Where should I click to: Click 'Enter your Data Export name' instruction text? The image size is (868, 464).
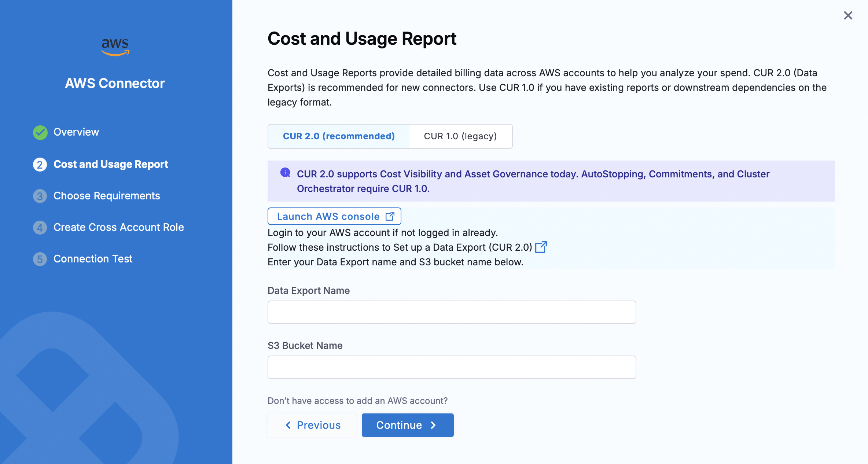click(396, 262)
